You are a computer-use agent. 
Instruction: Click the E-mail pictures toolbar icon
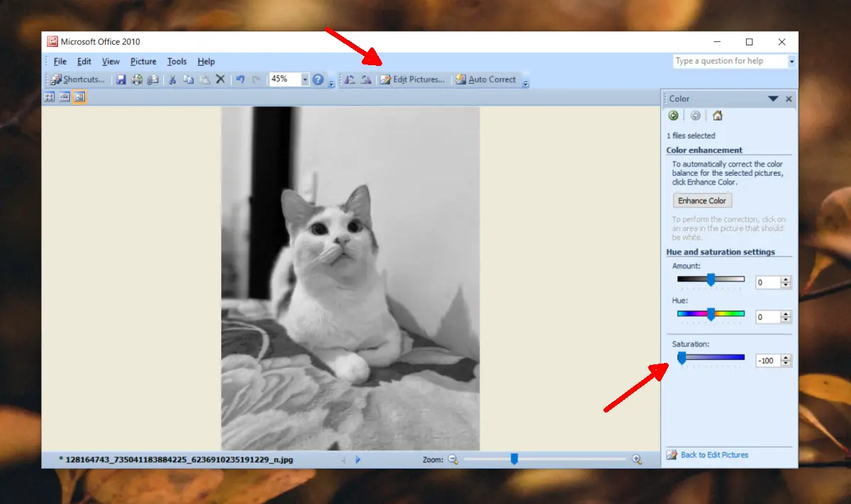tap(152, 79)
